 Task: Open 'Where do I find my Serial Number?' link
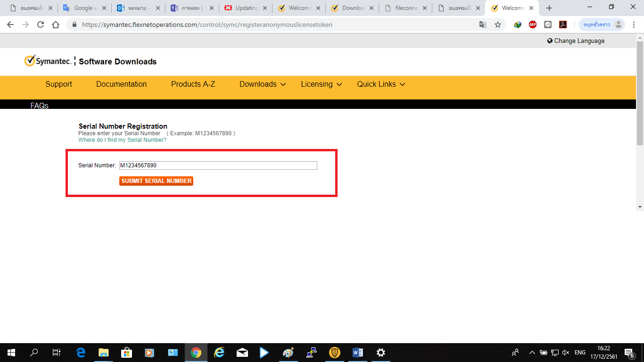pyautogui.click(x=122, y=140)
